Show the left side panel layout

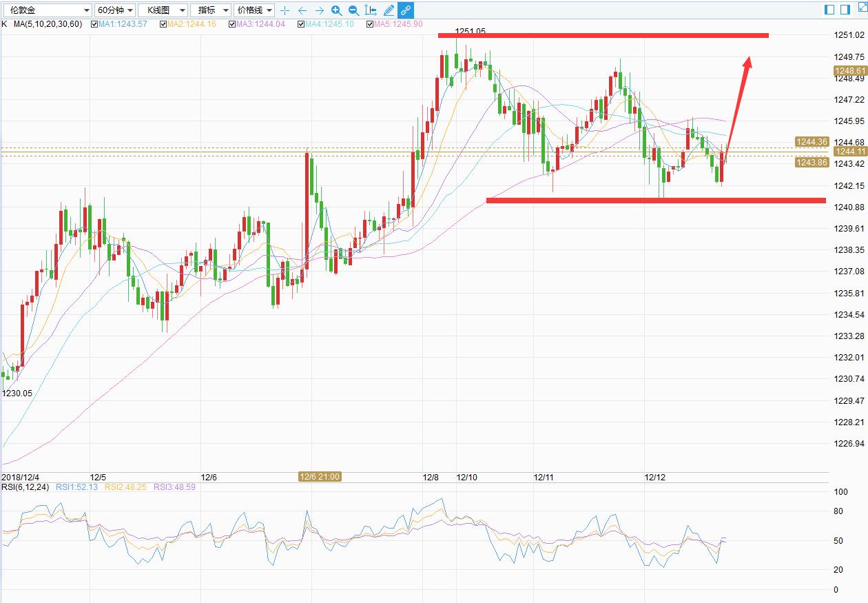point(829,9)
